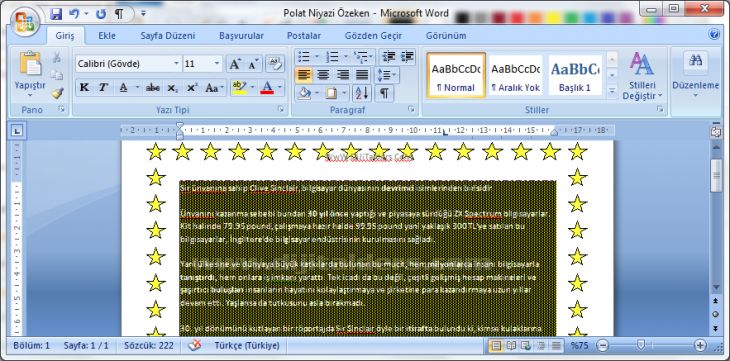Open the Gözden Geçir tab
Image resolution: width=730 pixels, height=361 pixels.
pyautogui.click(x=373, y=36)
